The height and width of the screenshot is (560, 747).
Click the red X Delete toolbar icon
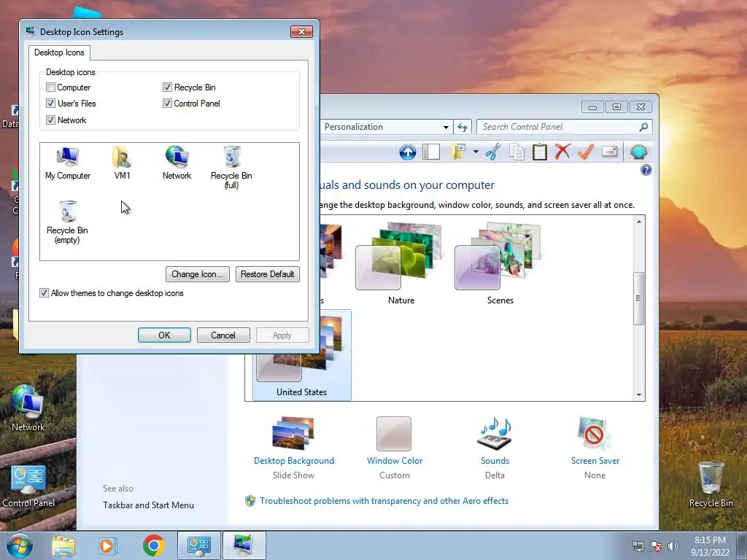[562, 152]
